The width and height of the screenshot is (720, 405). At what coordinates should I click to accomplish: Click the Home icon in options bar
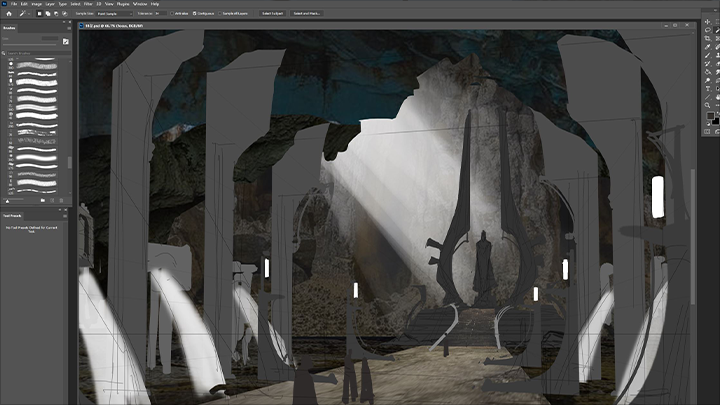pos(9,14)
